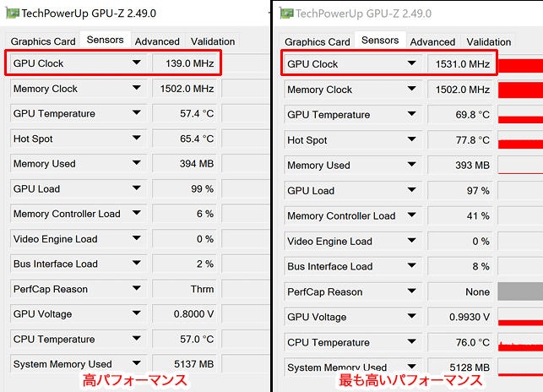Viewport: 543px width, 392px height.
Task: Open Video Engine Load dropdown, right window
Action: coord(412,241)
